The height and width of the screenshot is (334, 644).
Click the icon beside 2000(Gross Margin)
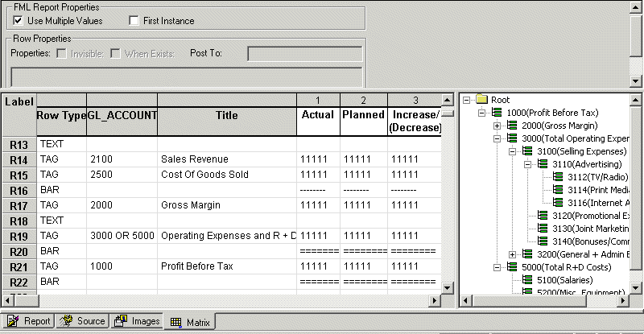click(x=512, y=126)
